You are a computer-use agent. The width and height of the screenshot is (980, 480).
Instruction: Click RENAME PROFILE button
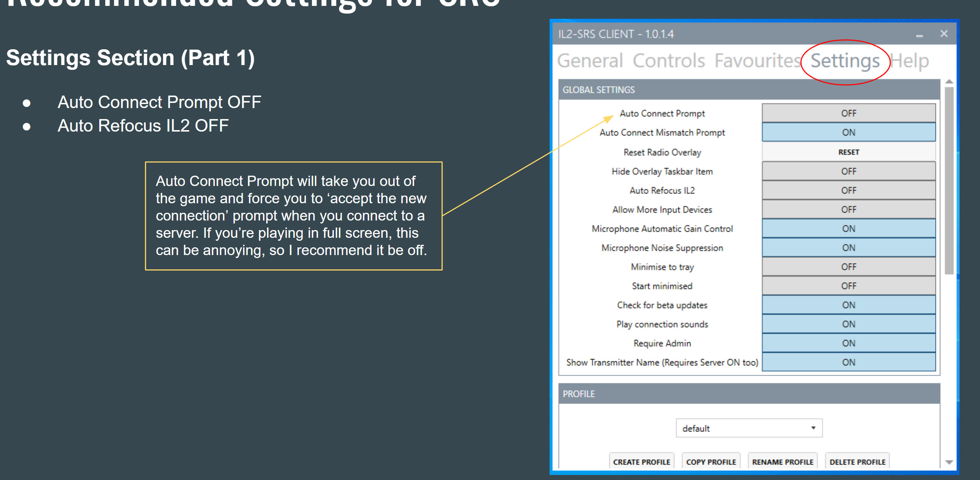[x=783, y=462]
